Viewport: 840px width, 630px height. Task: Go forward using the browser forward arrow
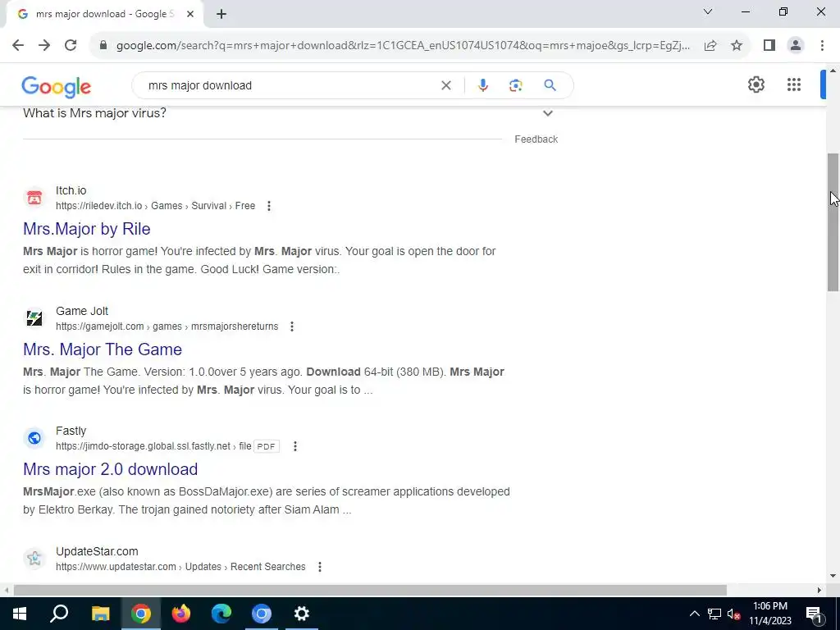44,46
